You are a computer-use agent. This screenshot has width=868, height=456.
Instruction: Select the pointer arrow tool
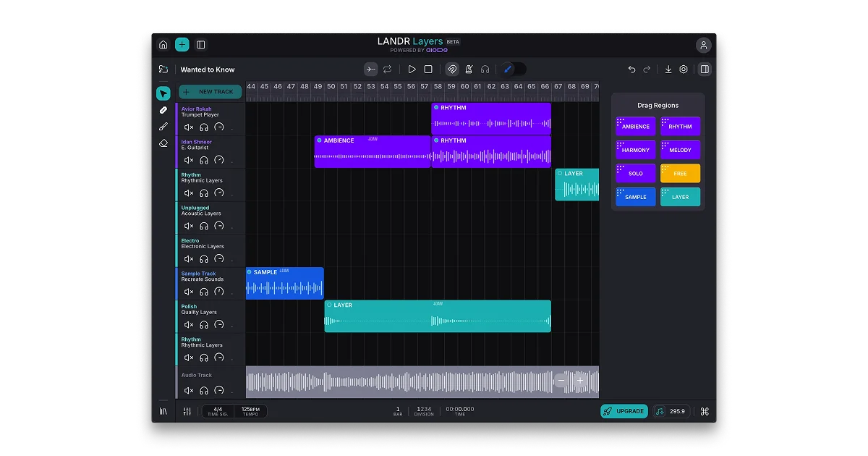coord(163,93)
